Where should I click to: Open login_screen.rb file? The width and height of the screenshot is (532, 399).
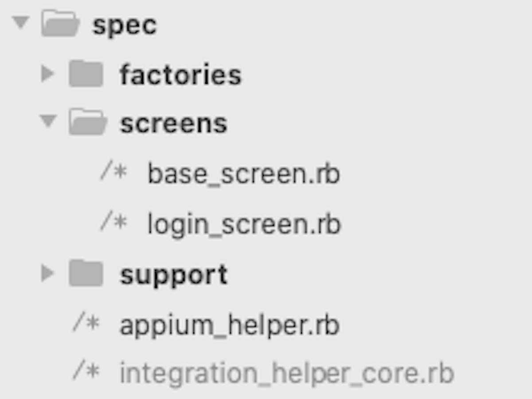[x=244, y=224]
